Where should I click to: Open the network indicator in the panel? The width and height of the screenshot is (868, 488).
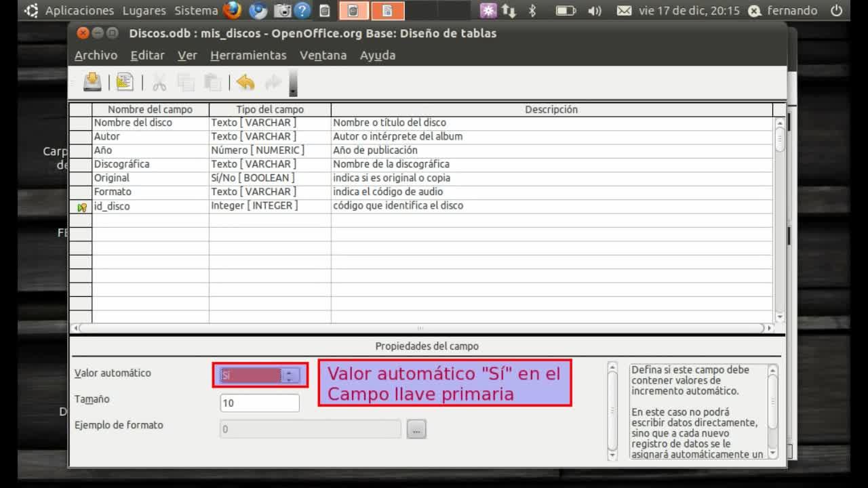(x=509, y=10)
